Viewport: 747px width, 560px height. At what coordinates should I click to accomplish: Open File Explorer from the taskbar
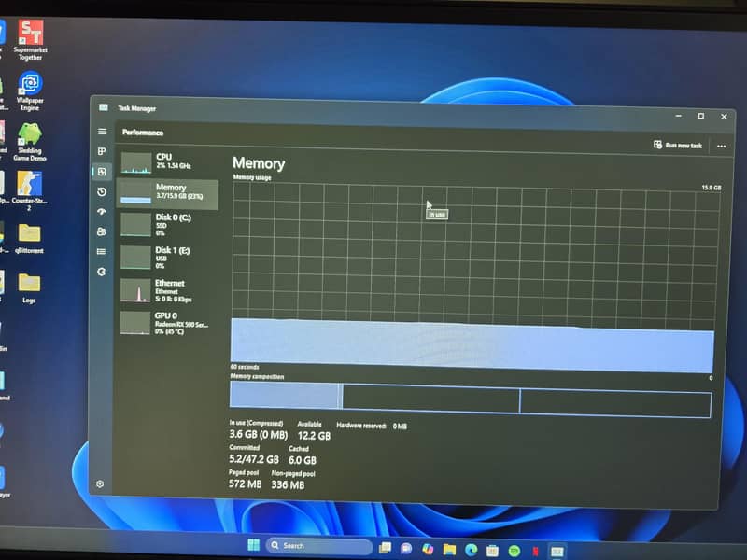[449, 550]
